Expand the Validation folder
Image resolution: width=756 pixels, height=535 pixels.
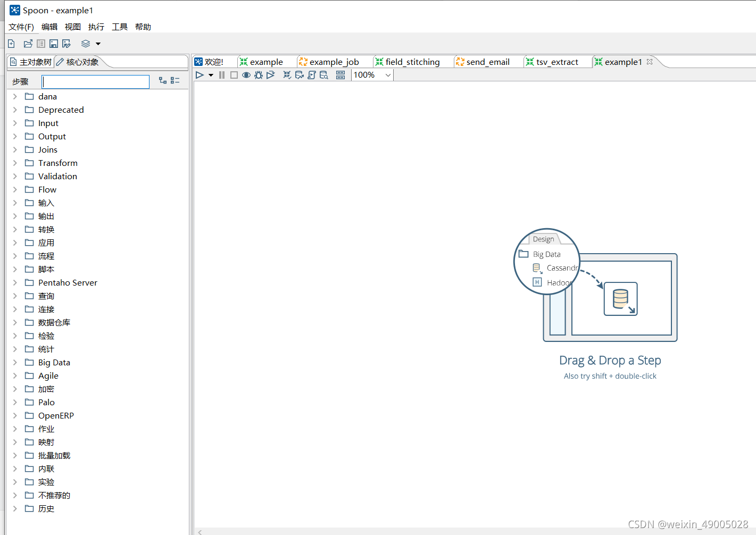(15, 176)
